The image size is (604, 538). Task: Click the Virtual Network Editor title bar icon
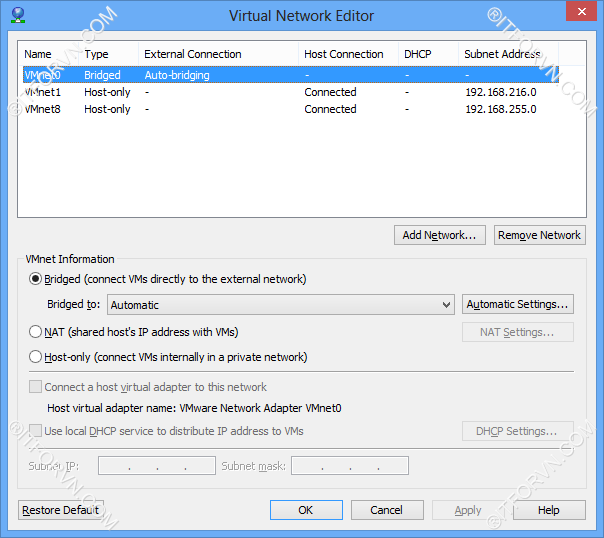17,15
